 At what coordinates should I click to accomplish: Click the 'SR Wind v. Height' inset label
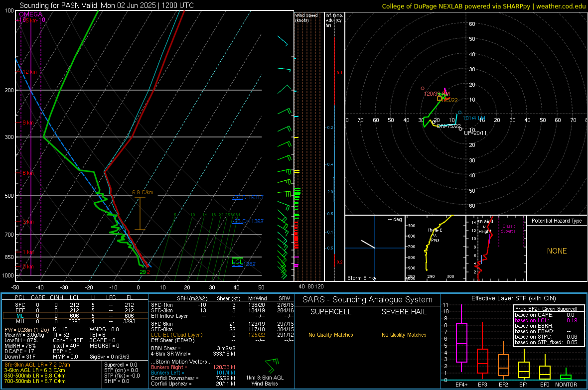(485, 227)
